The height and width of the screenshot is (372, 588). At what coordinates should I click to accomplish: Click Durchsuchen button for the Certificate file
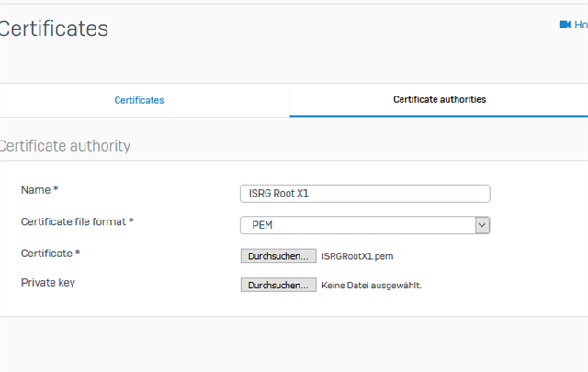point(278,256)
